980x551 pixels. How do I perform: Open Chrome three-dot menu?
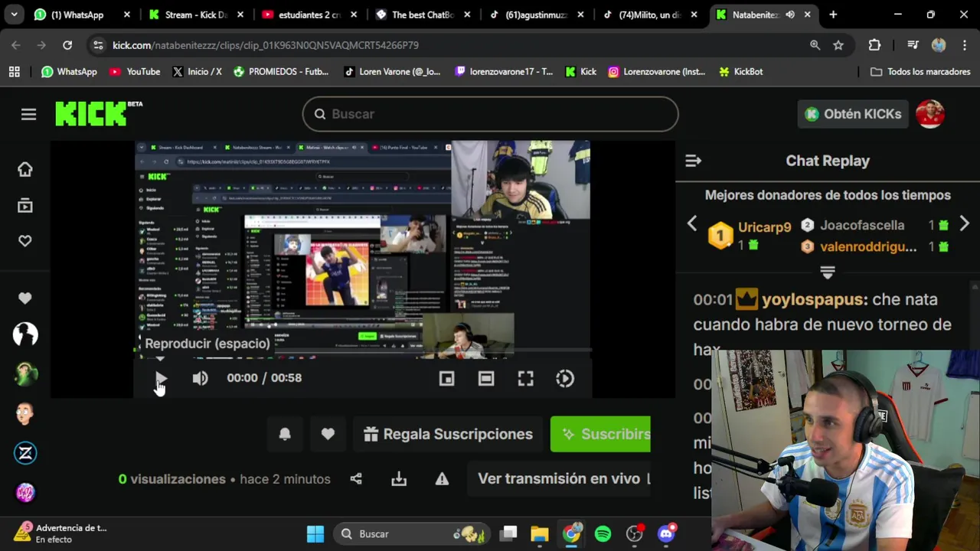[963, 45]
